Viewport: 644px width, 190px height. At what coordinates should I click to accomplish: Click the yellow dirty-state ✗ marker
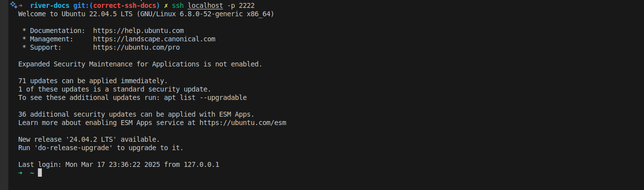tap(166, 5)
